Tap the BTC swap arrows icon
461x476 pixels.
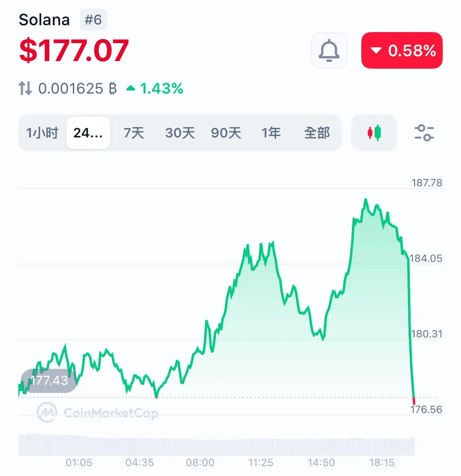[x=25, y=88]
